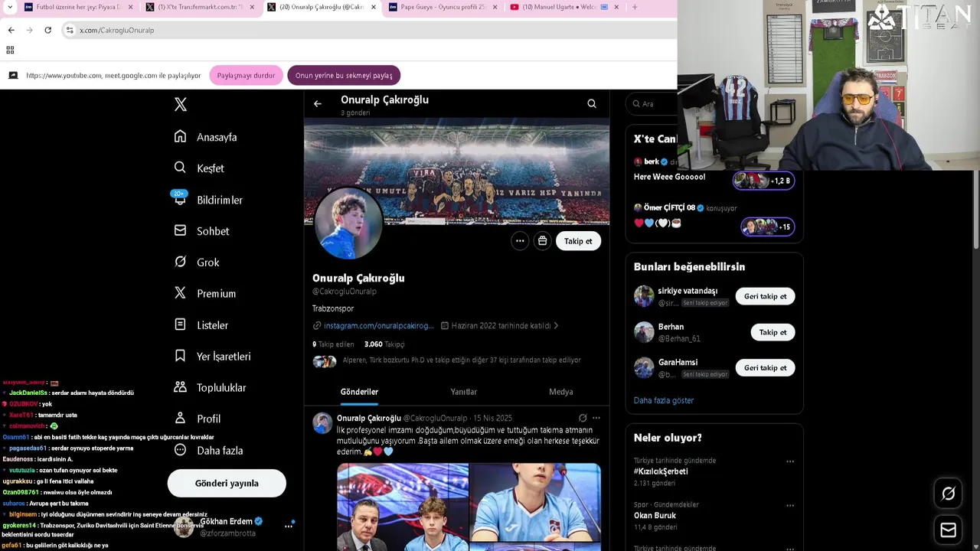Click the Yer İşaretleri bookmark icon
This screenshot has width=980, height=551.
tap(180, 356)
